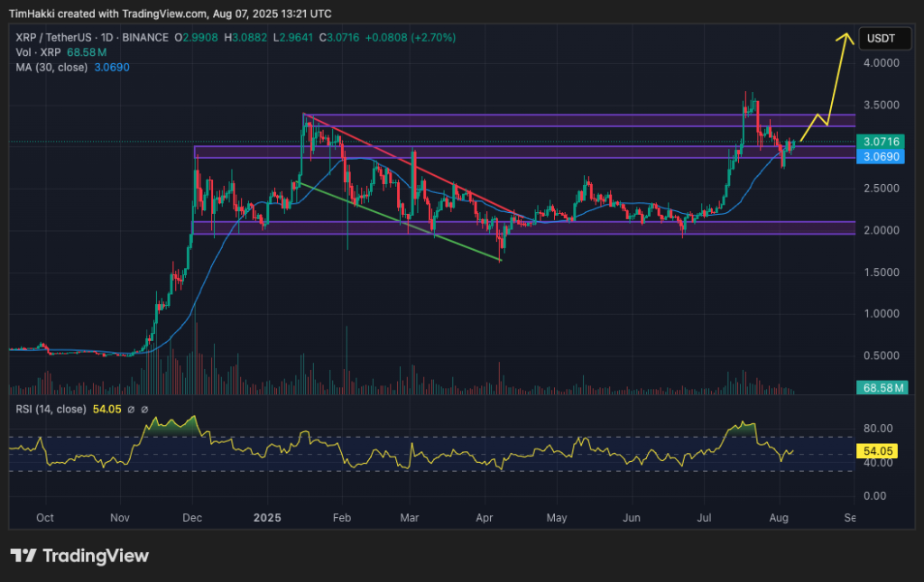This screenshot has height=582, width=924.
Task: Open the 1D interval selector
Action: 108,37
